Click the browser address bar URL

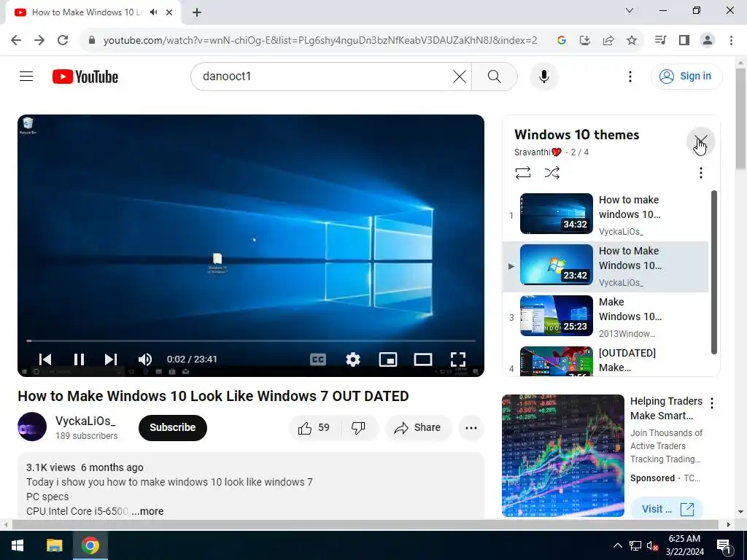pyautogui.click(x=320, y=41)
